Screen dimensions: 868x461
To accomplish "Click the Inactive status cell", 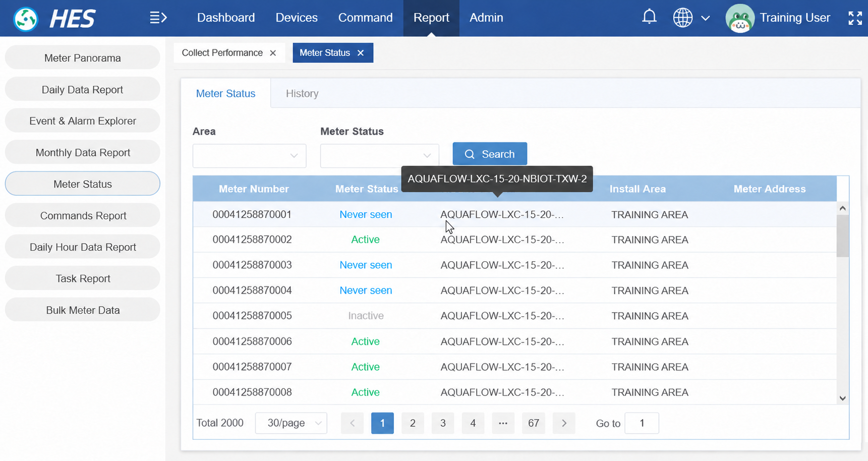I will point(366,316).
